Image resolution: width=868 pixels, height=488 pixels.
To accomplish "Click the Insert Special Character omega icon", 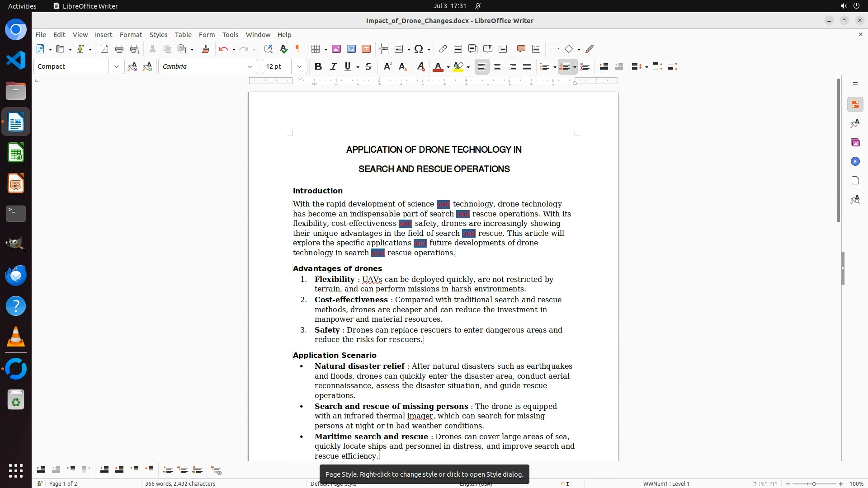I will pos(419,49).
